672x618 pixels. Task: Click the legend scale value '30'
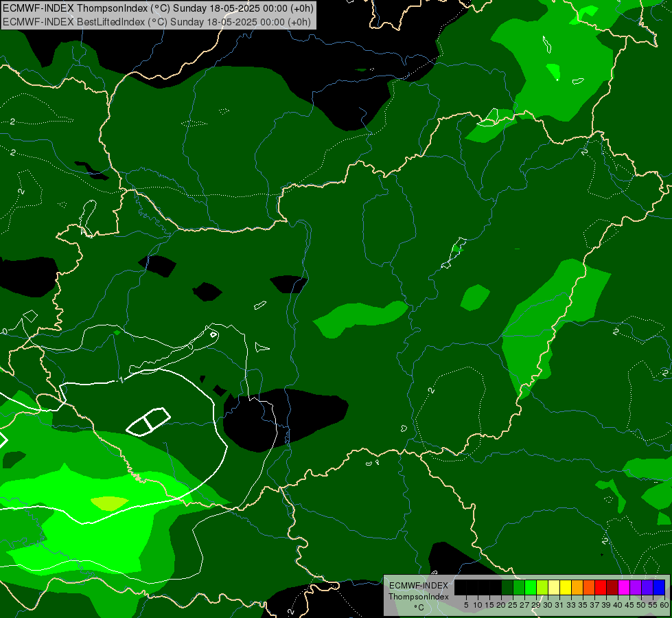548,605
